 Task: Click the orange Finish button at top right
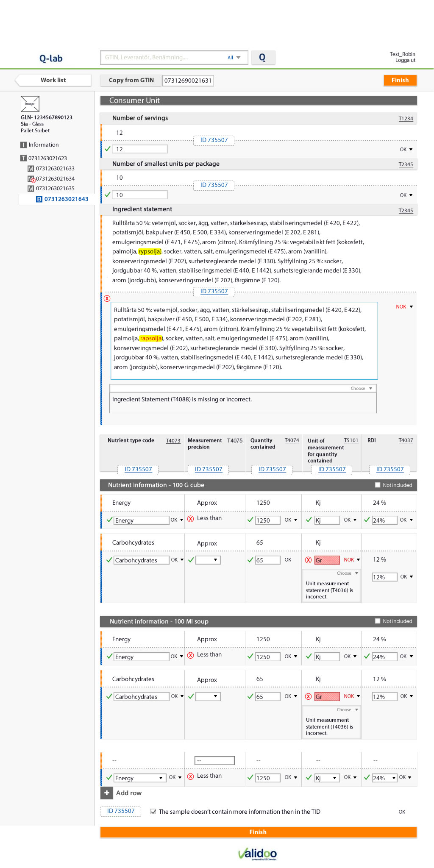[400, 80]
